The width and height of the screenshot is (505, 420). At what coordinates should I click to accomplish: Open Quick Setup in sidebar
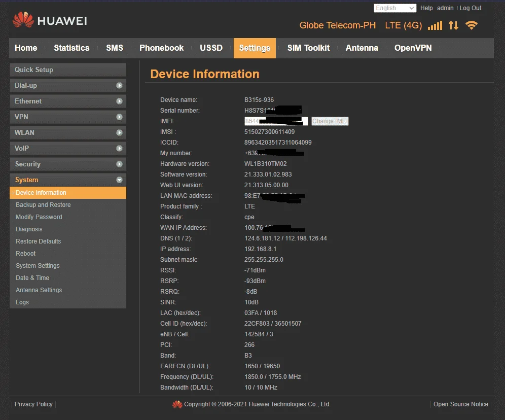[68, 69]
